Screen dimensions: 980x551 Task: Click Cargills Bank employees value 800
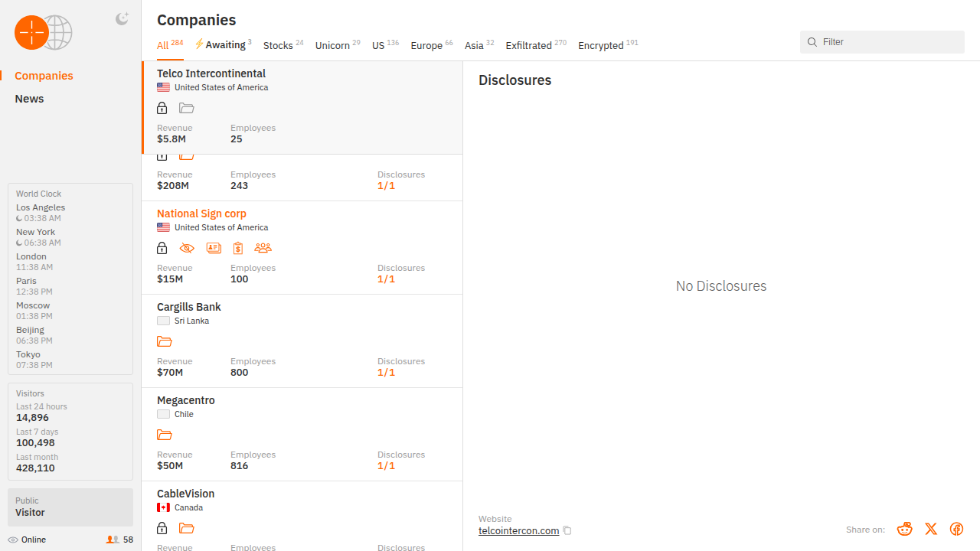click(x=239, y=373)
